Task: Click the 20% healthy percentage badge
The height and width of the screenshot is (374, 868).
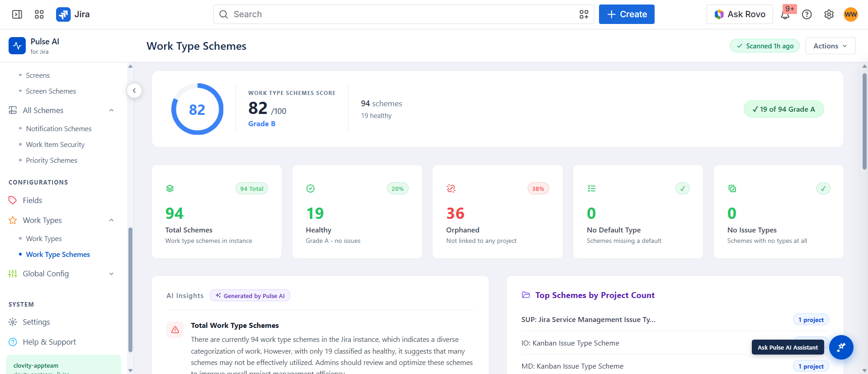Action: tap(397, 189)
